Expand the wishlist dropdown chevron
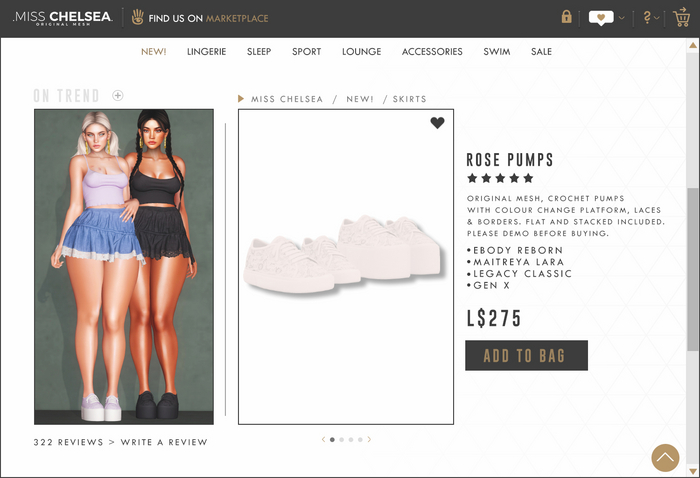700x478 pixels. pos(621,18)
